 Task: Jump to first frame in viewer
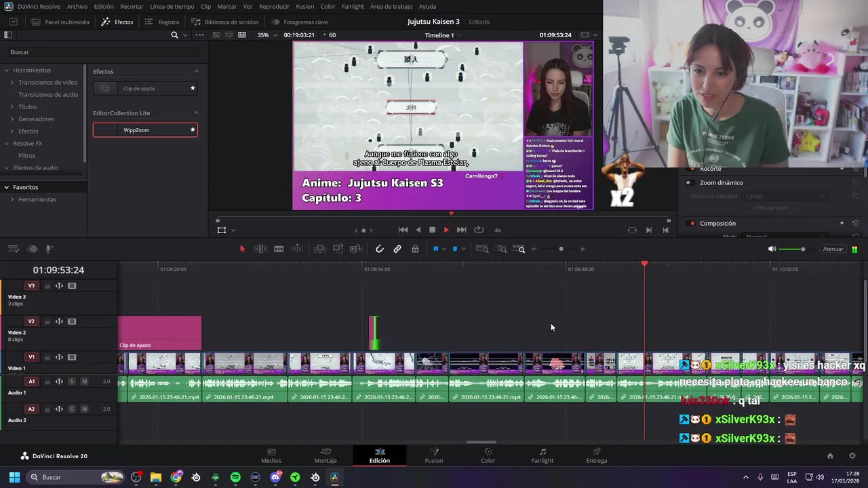(x=403, y=230)
